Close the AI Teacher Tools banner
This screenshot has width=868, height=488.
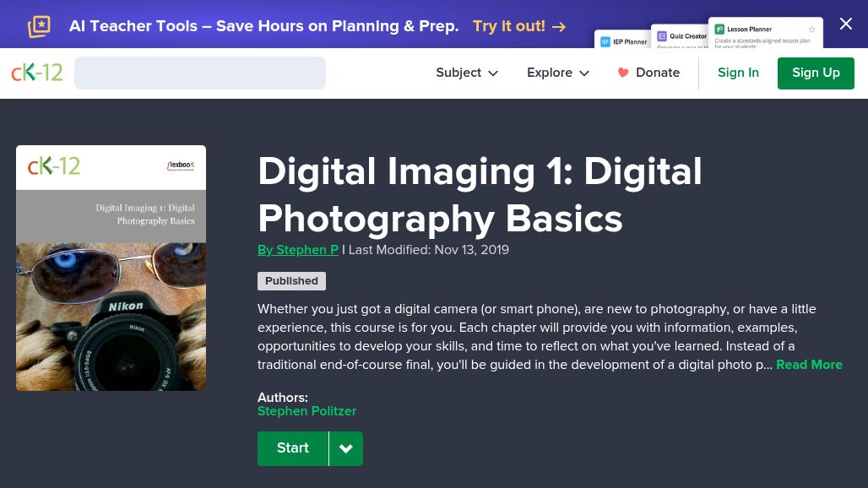tap(845, 24)
